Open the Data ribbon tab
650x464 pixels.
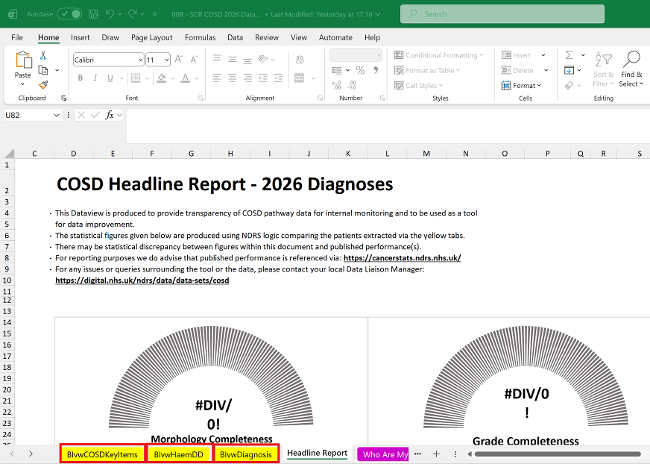tap(235, 37)
